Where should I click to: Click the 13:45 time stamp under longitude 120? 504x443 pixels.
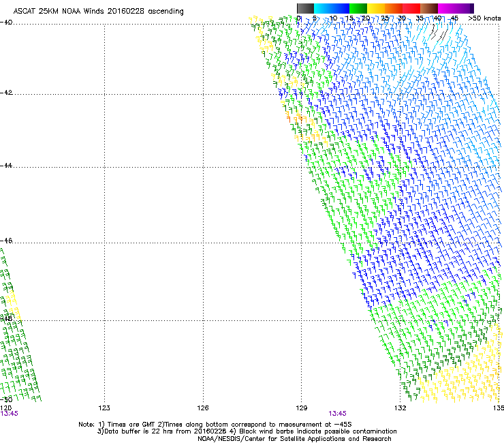(10, 414)
